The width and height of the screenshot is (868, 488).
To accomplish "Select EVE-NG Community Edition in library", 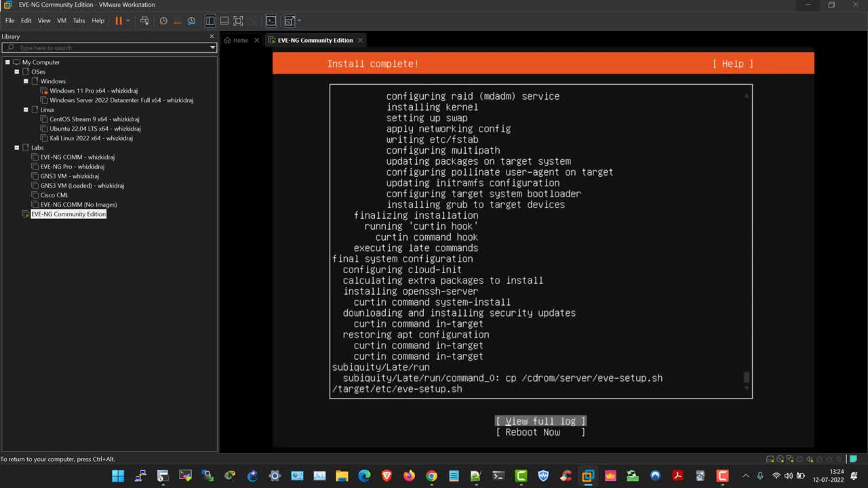I will (68, 214).
